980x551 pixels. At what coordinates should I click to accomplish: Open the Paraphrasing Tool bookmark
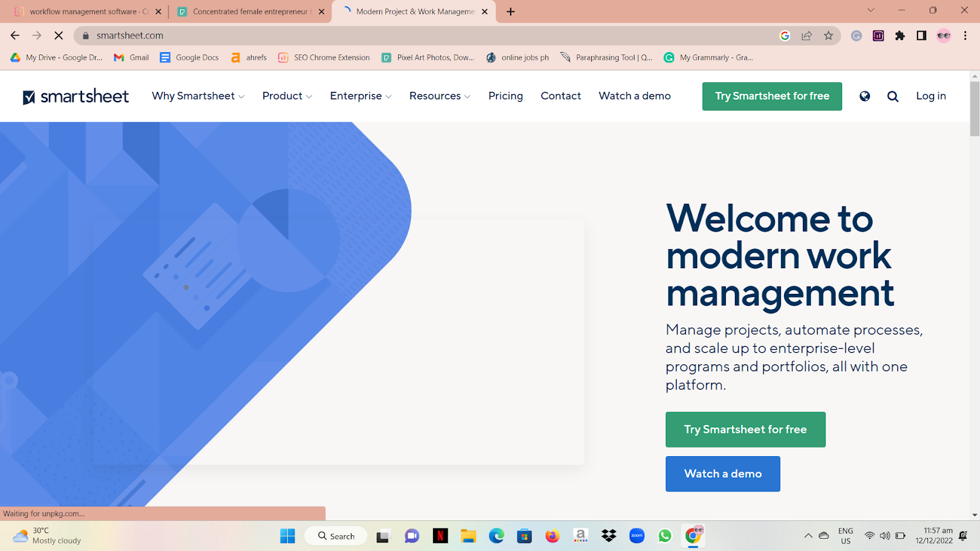click(606, 58)
